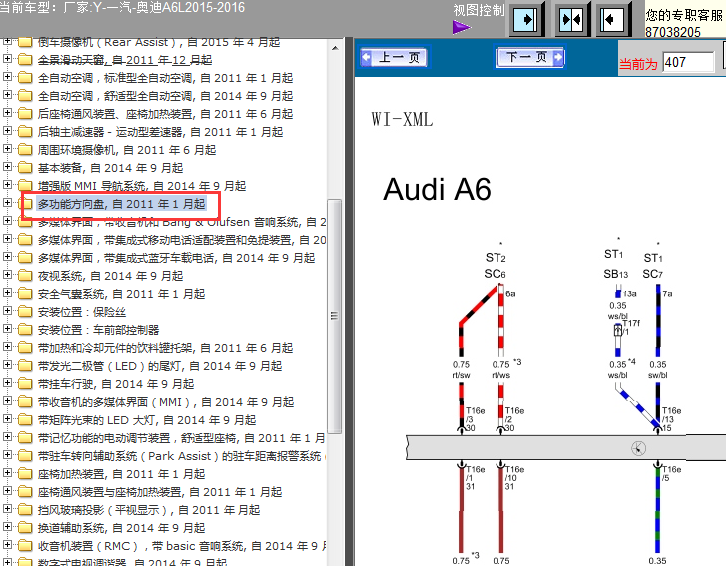Viewport: 726px width, 566px height.
Task: Open folder icon for 座椅加热装置
Action: tap(25, 474)
